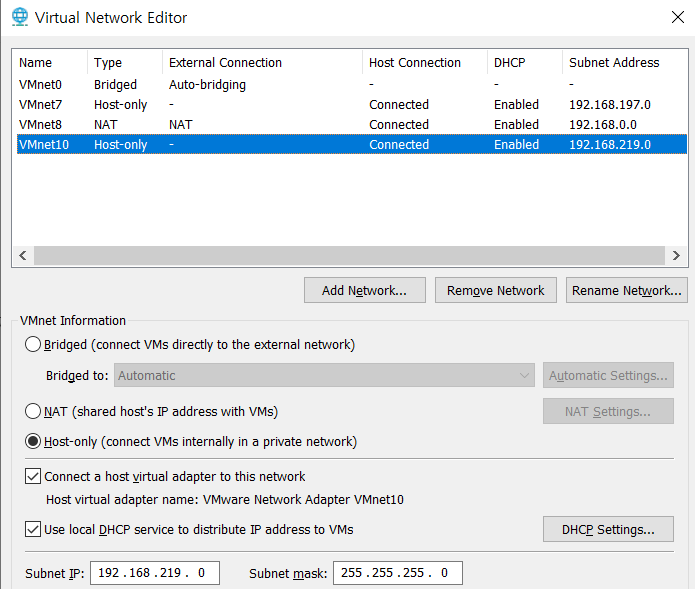695x589 pixels.
Task: Click the horizontal scrollbar track
Action: click(349, 255)
